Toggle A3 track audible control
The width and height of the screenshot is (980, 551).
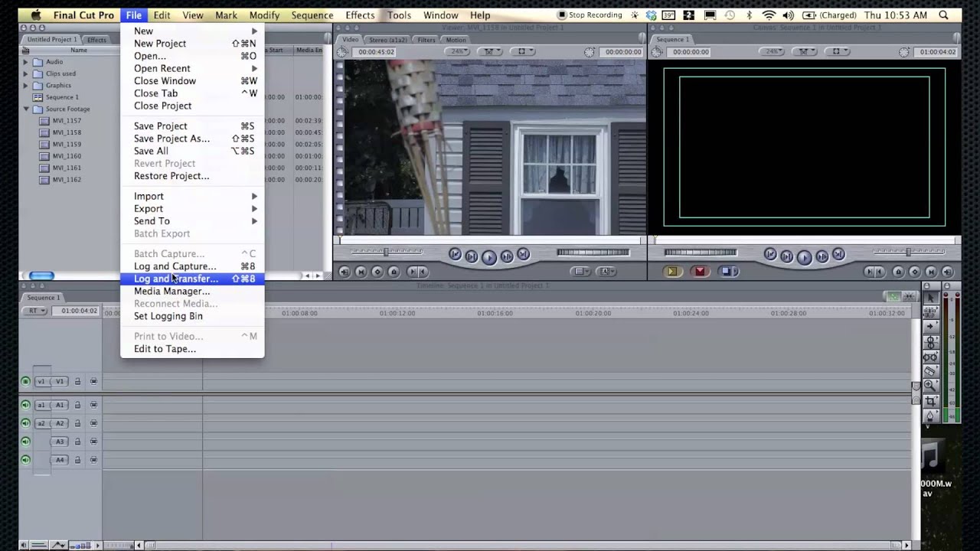pos(25,442)
